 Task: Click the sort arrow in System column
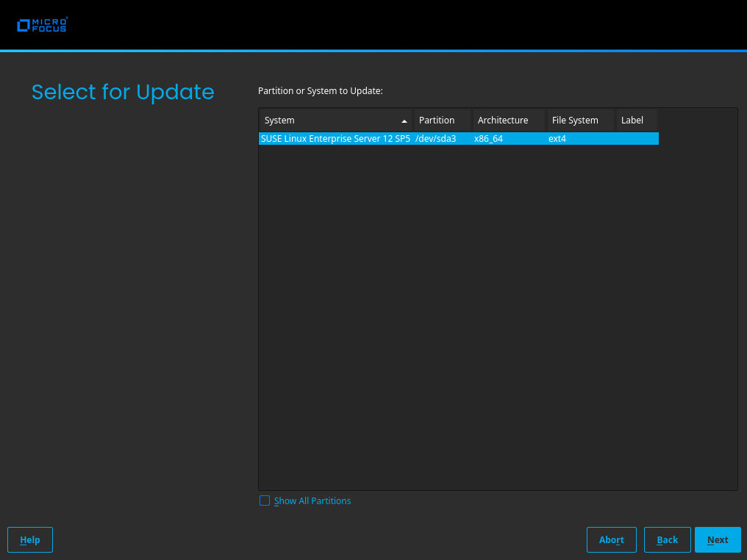pos(404,121)
